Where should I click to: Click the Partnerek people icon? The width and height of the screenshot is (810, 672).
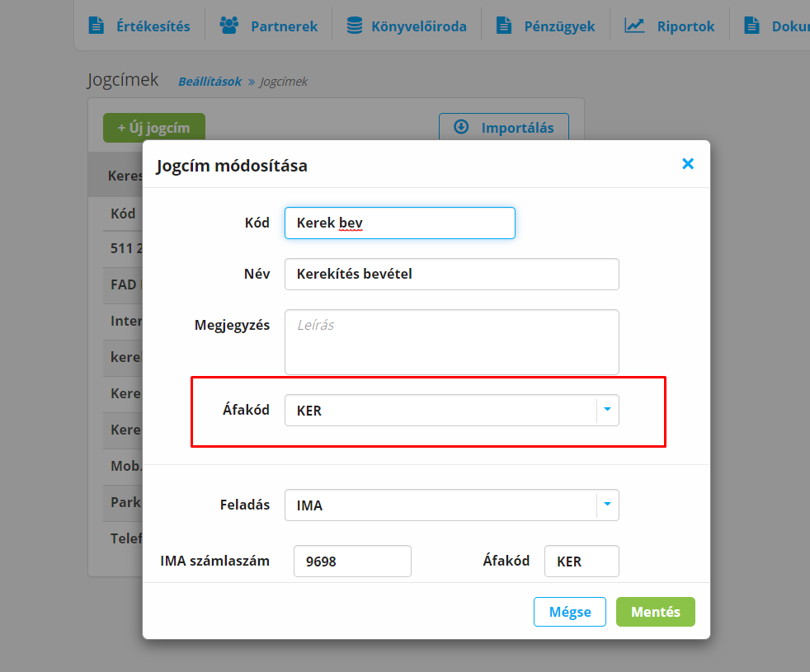pyautogui.click(x=228, y=26)
